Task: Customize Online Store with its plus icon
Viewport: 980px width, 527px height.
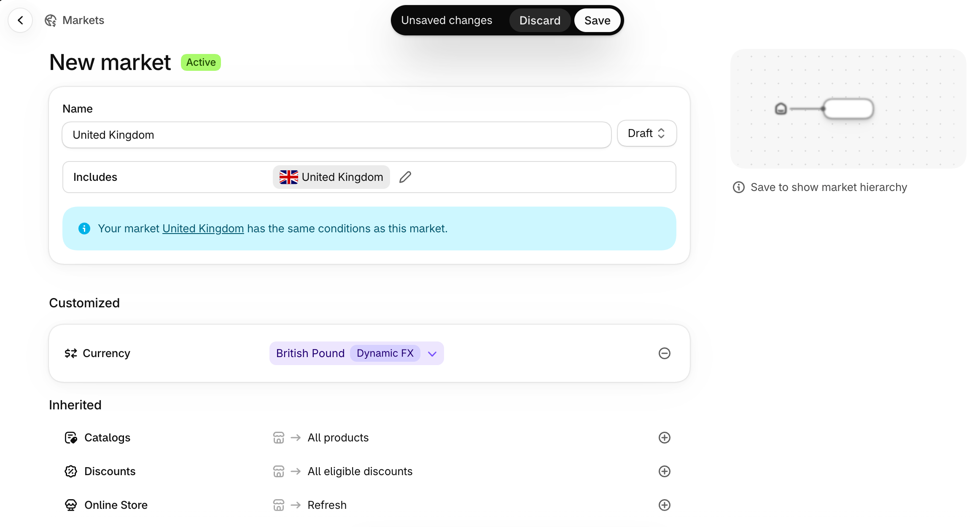Action: [665, 505]
